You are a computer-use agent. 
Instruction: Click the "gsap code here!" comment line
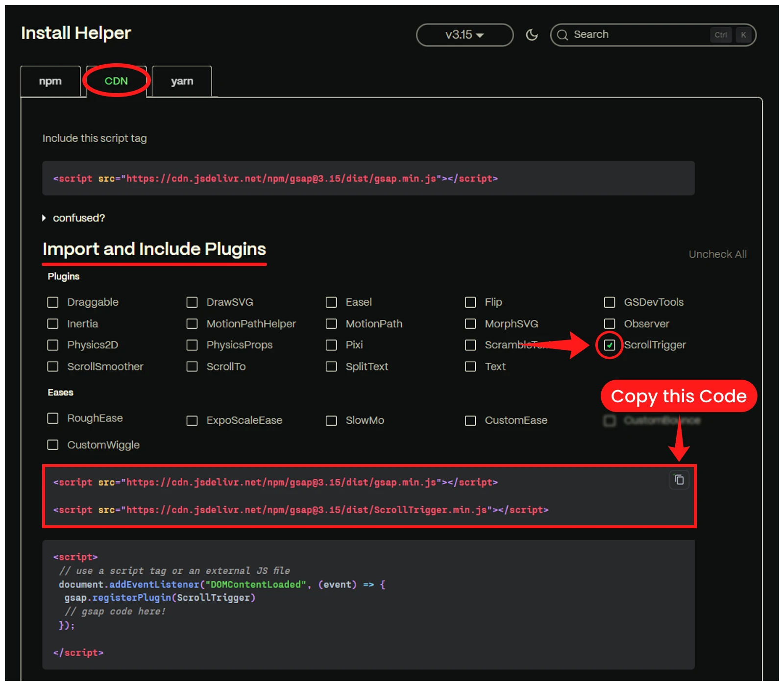115,612
